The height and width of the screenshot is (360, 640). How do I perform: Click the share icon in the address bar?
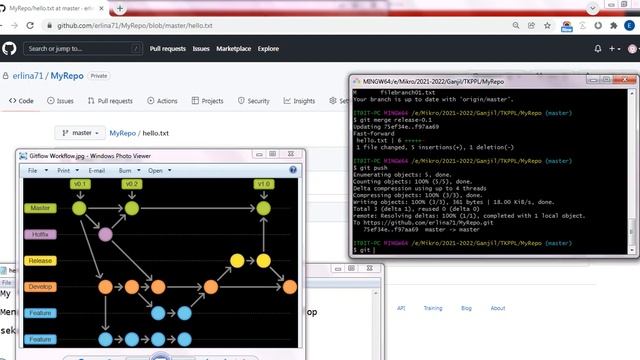point(531,25)
